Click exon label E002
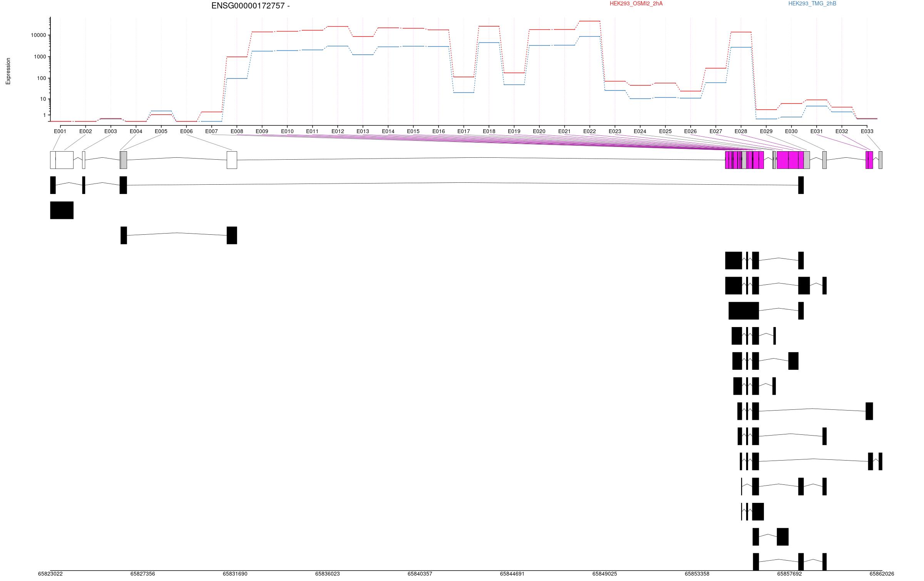 point(85,131)
